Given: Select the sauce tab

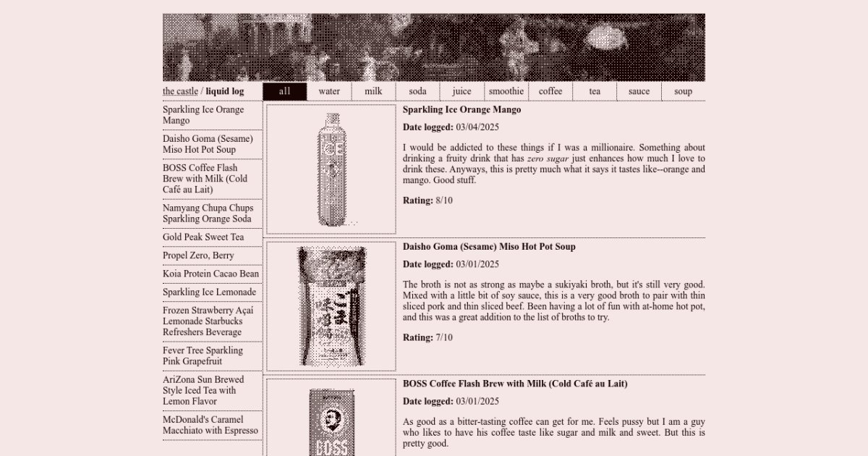Looking at the screenshot, I should [x=639, y=91].
